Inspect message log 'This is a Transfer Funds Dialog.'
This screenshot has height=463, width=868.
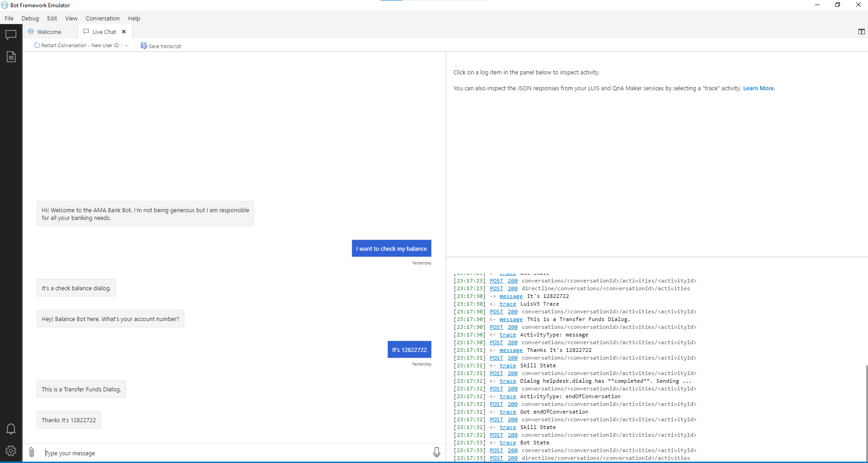pos(511,319)
